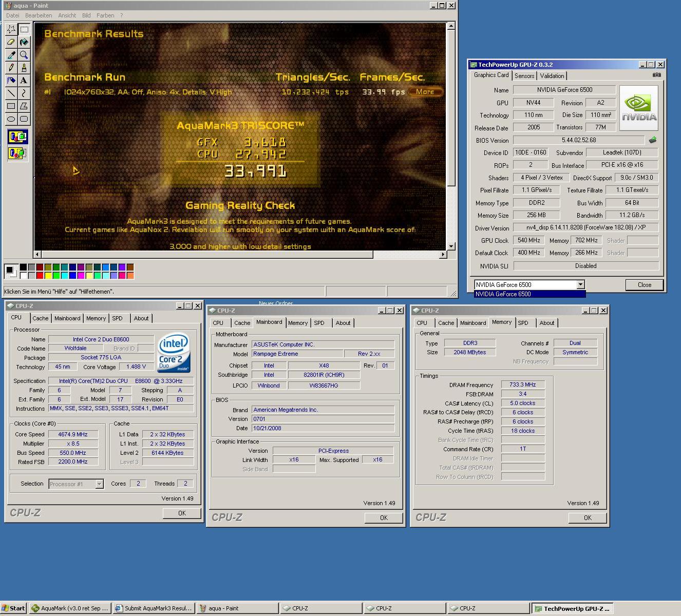Click the Close button in GPU-Z

[645, 285]
